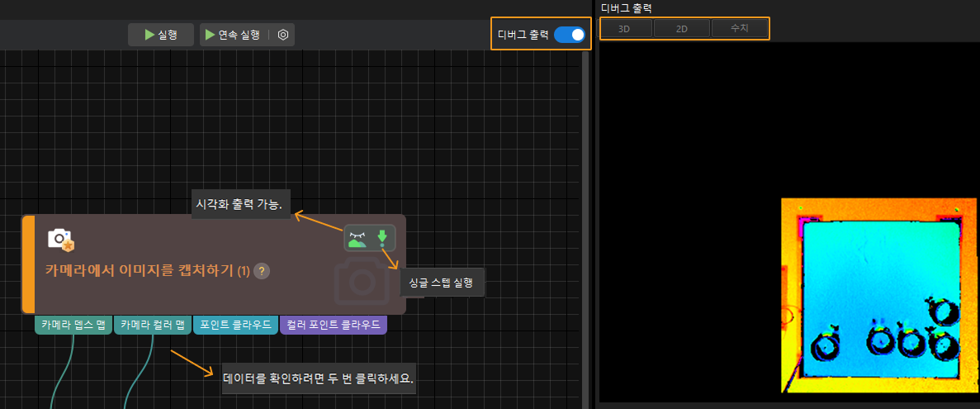Viewport: 980px width, 409px height.
Task: Run single step with green arrow icon
Action: tap(381, 239)
